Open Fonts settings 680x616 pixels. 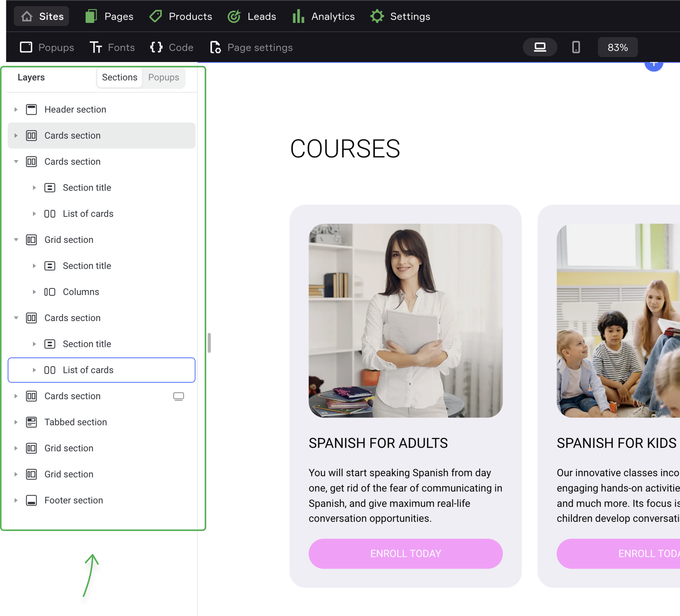point(112,47)
